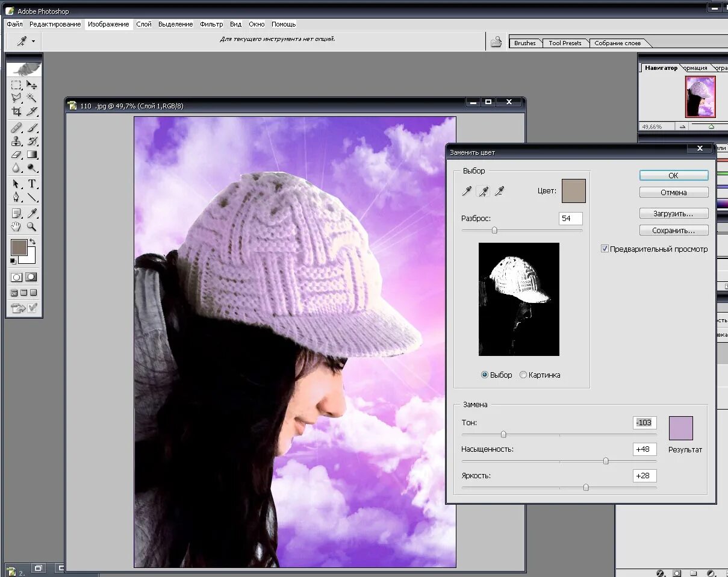Screen dimensions: 728x577
Task: Switch to the Brushes palette tab
Action: (x=525, y=43)
